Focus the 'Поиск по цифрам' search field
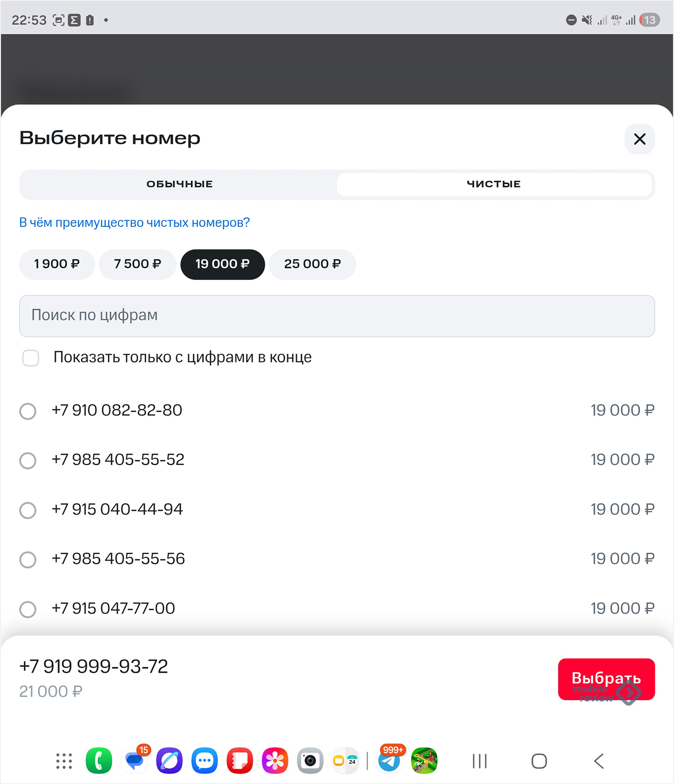 tap(337, 316)
